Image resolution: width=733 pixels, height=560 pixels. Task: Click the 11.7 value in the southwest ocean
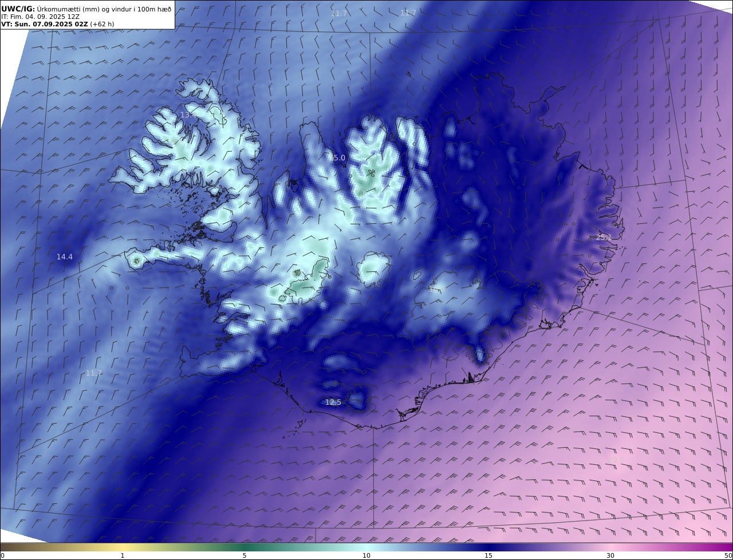(94, 373)
